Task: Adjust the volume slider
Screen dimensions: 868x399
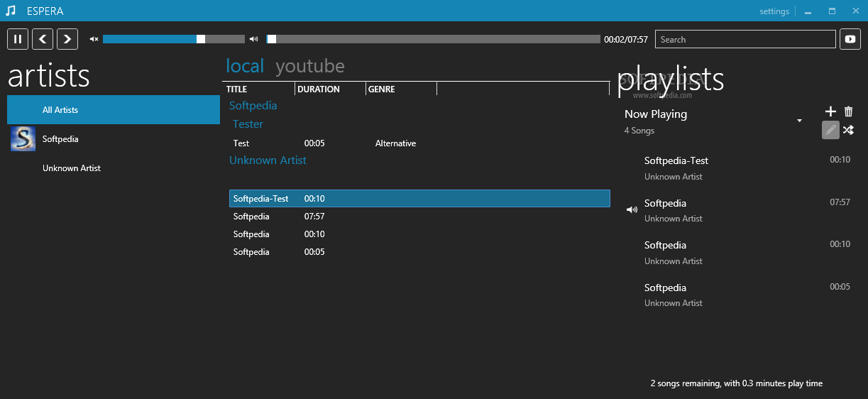Action: 174,39
